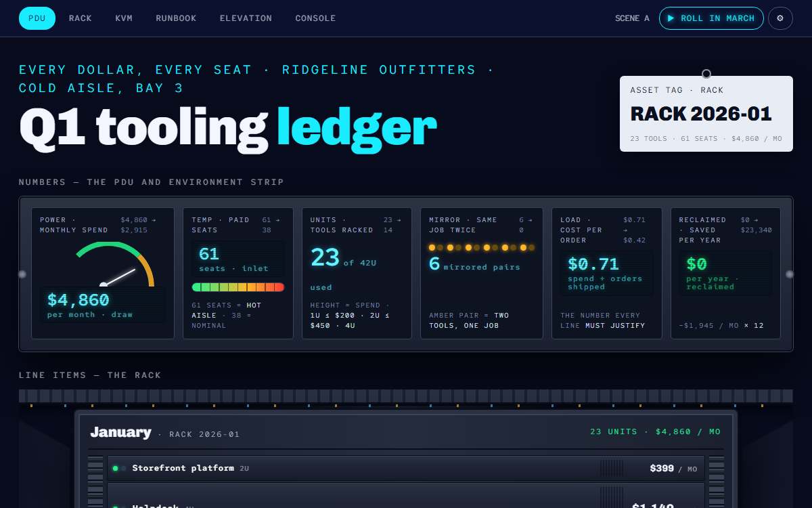Click the 61 seats inlet readout

click(238, 259)
